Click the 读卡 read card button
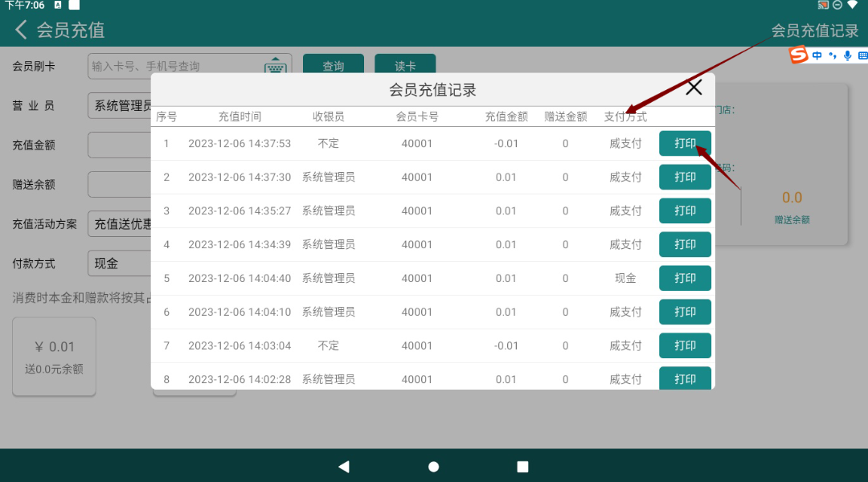 tap(405, 67)
